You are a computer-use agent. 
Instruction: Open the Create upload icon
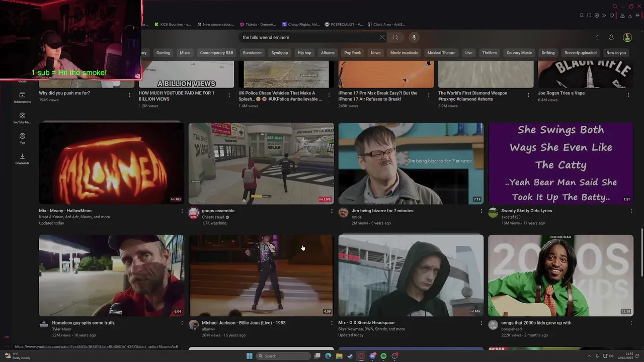[x=598, y=37]
